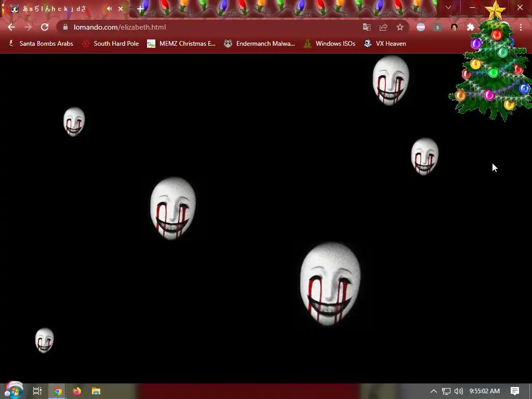
Task: Open the volume tray icon
Action: click(458, 391)
